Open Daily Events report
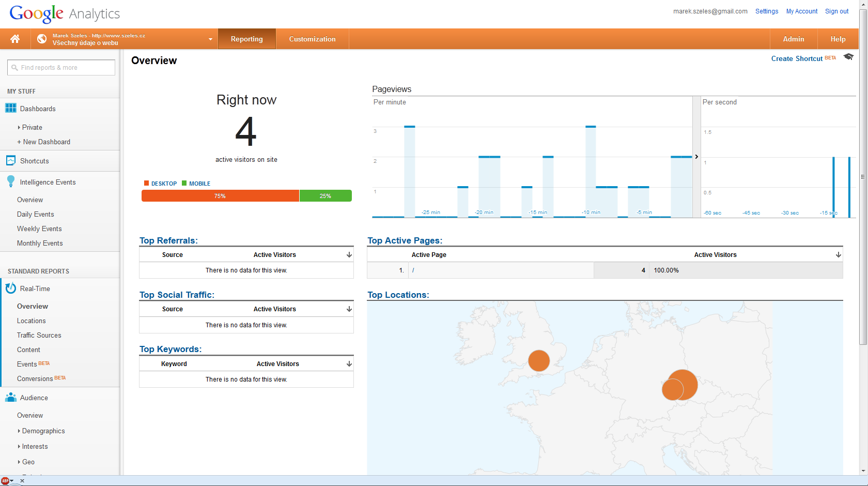This screenshot has height=486, width=868. point(35,214)
